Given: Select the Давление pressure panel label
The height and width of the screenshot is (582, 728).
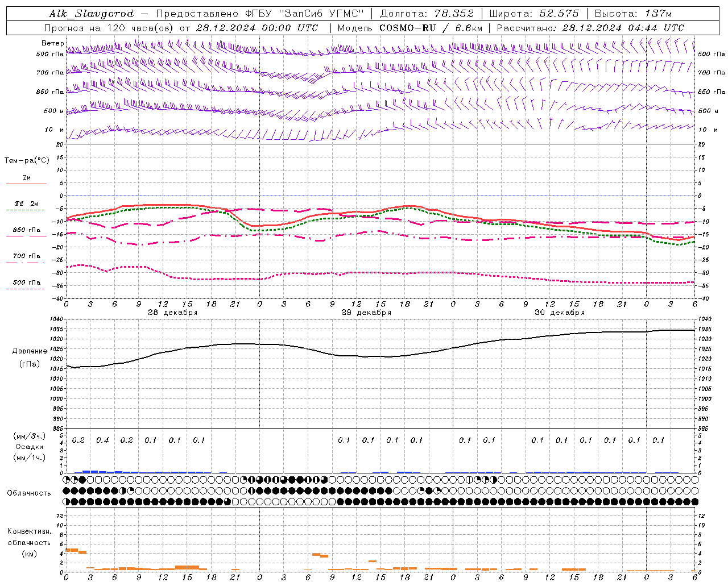Looking at the screenshot, I should tap(30, 351).
